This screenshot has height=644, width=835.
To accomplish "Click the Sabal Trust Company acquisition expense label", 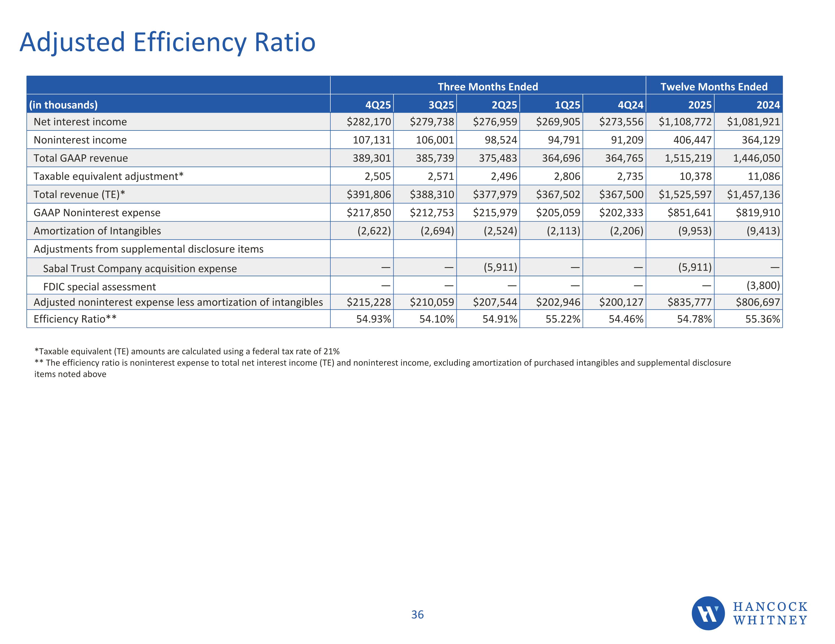I will click(x=140, y=269).
